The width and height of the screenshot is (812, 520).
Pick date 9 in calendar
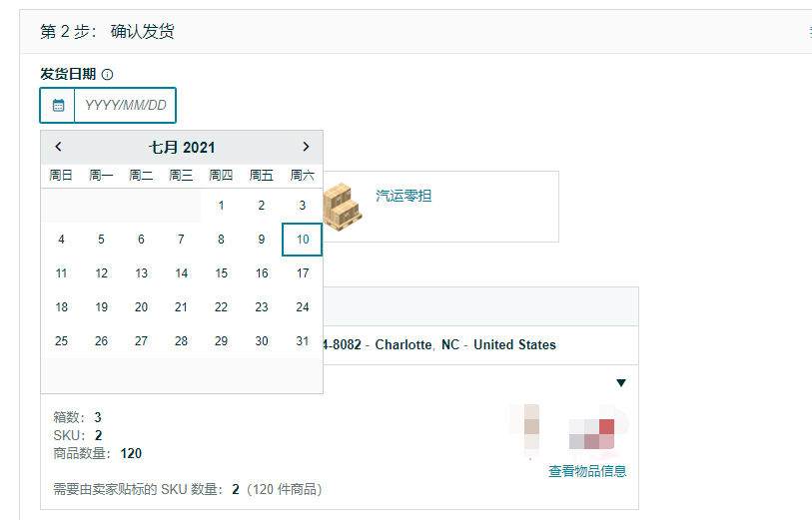coord(262,240)
